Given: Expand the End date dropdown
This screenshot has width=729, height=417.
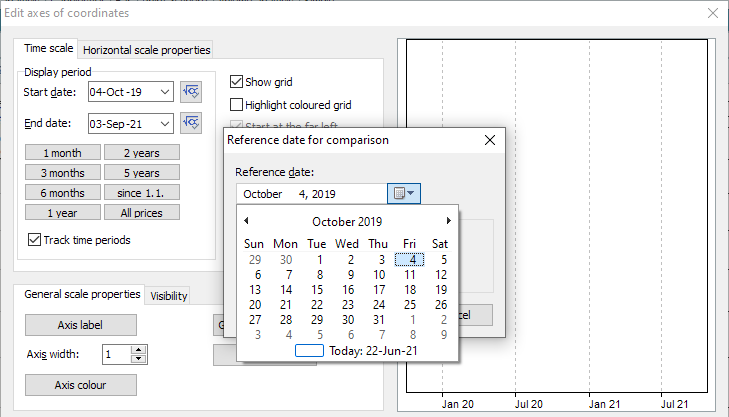Looking at the screenshot, I should click(x=164, y=124).
